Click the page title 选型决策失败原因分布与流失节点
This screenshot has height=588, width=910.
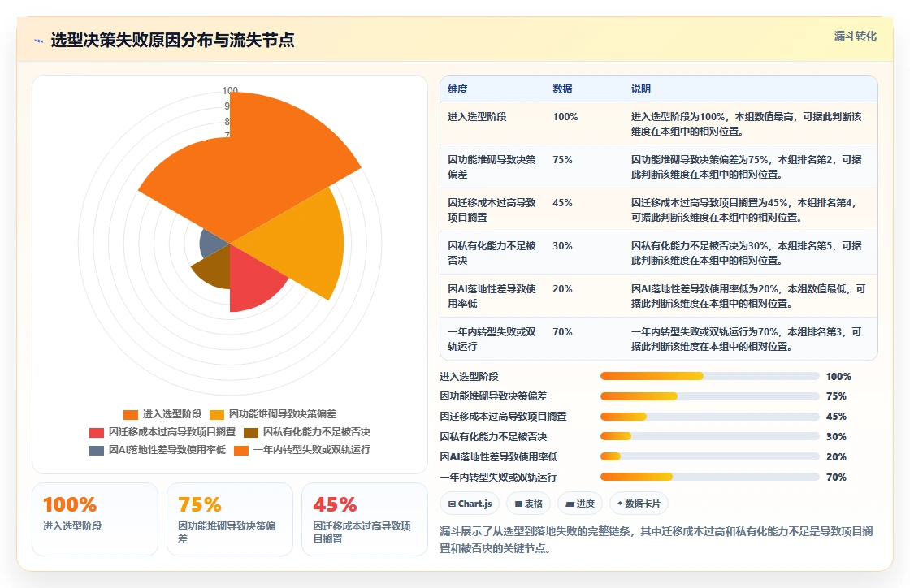coord(172,40)
